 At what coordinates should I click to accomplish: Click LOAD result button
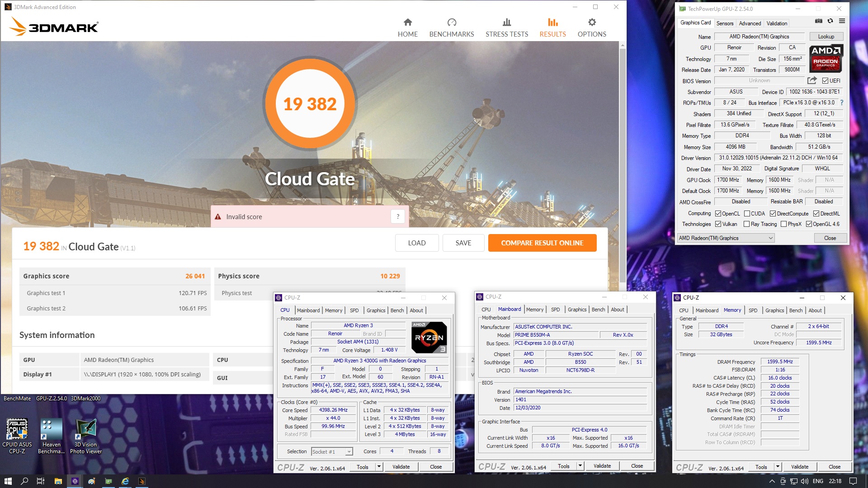417,243
